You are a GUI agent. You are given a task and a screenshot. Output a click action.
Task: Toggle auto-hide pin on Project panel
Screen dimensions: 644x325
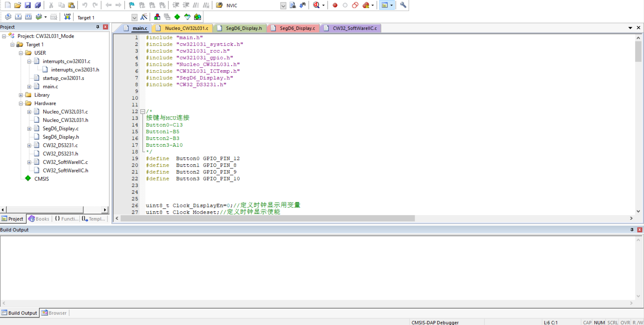tap(98, 27)
